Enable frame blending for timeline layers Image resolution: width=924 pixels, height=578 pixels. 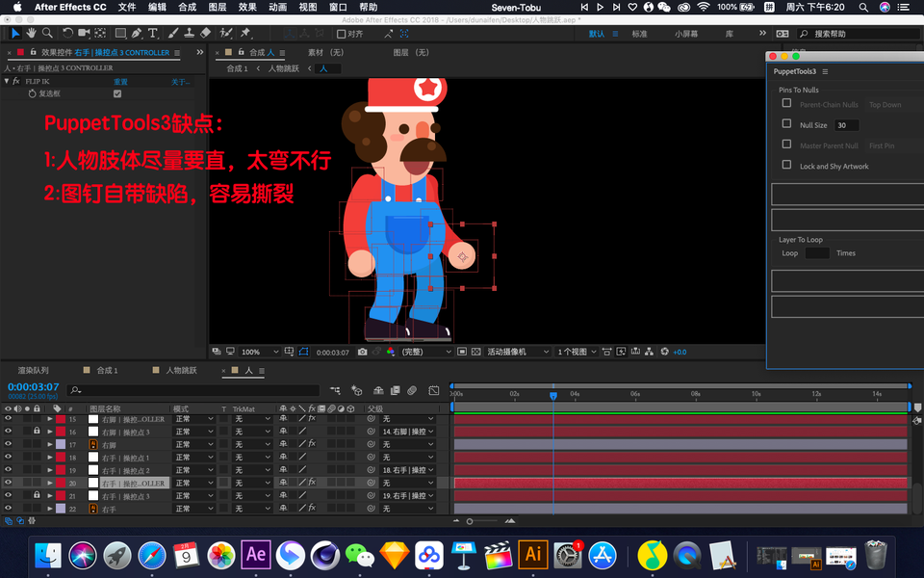pos(396,390)
